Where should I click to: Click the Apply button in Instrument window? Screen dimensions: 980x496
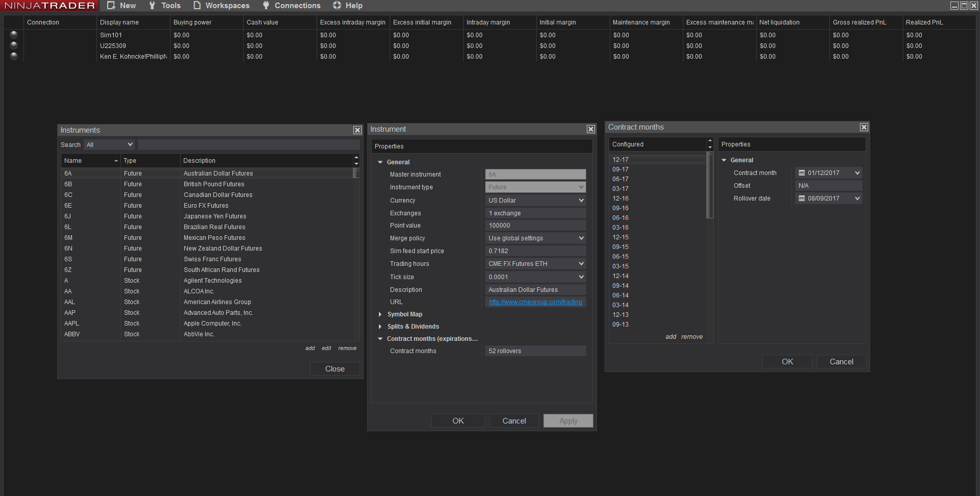(568, 421)
